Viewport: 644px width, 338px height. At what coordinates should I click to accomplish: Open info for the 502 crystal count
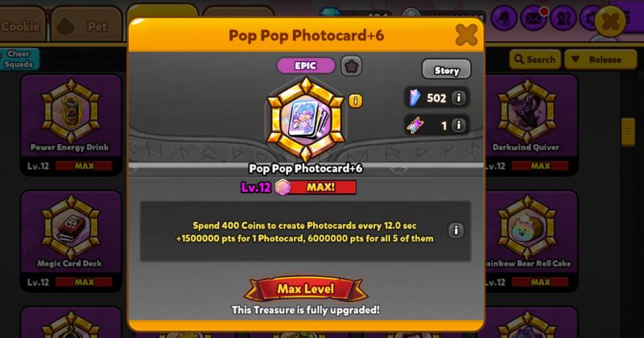pyautogui.click(x=458, y=97)
